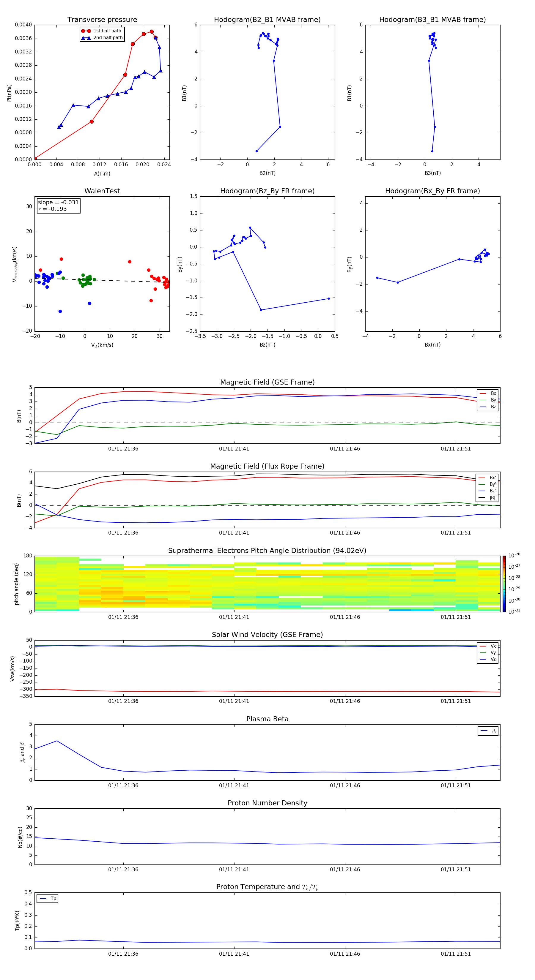Click the "Hodogram(B3_B1 MVAB frame)" title

432,20
